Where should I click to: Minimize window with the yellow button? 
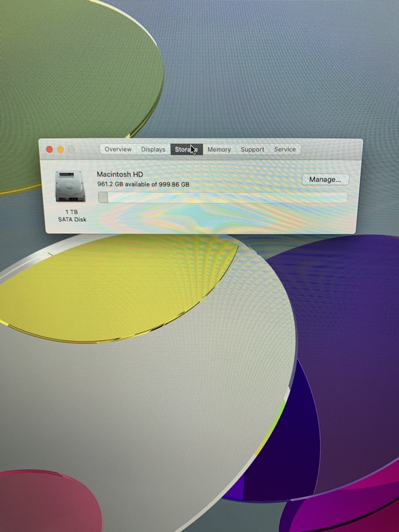point(60,149)
